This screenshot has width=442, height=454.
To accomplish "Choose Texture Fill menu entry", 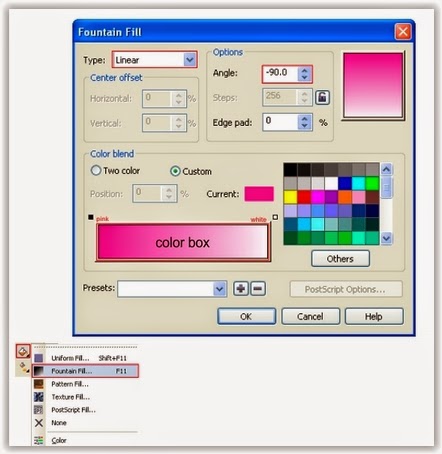I will (85, 397).
